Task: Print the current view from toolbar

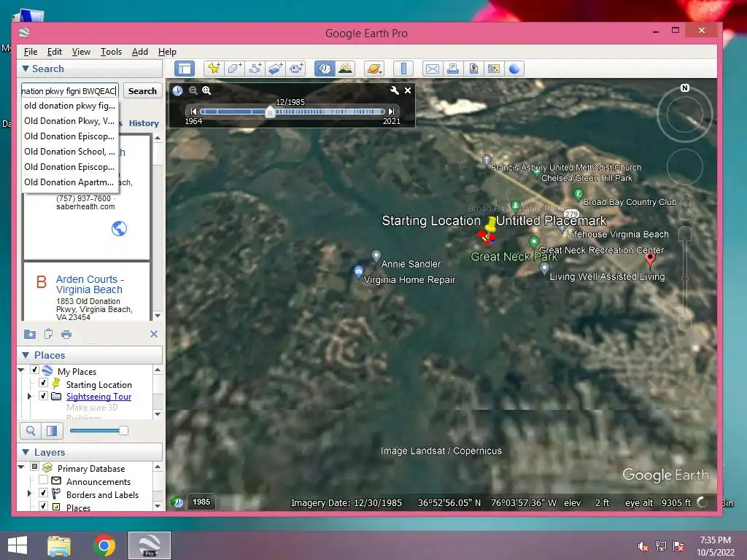Action: click(x=453, y=69)
